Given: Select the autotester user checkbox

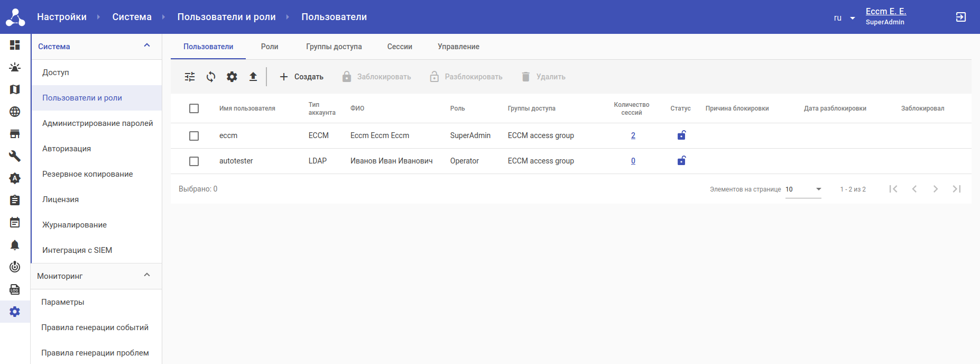Looking at the screenshot, I should pyautogui.click(x=194, y=161).
